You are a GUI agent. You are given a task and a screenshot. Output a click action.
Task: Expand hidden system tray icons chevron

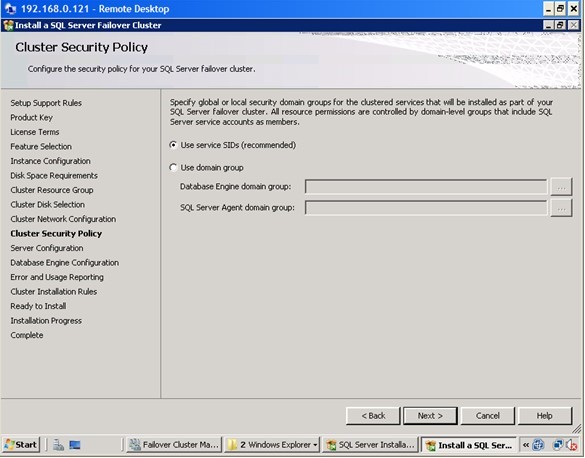pyautogui.click(x=526, y=445)
